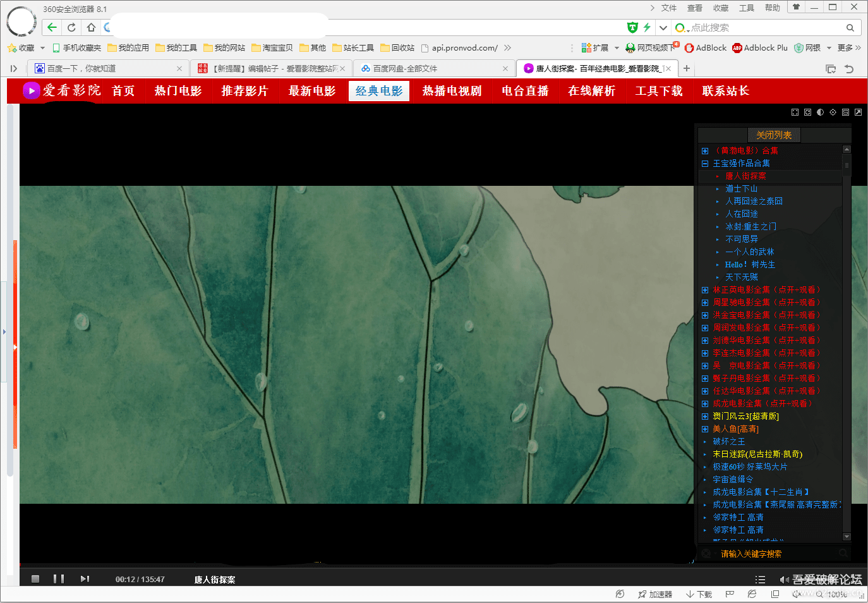Image resolution: width=868 pixels, height=603 pixels.
Task: Mute the player volume speaker icon
Action: 784,580
